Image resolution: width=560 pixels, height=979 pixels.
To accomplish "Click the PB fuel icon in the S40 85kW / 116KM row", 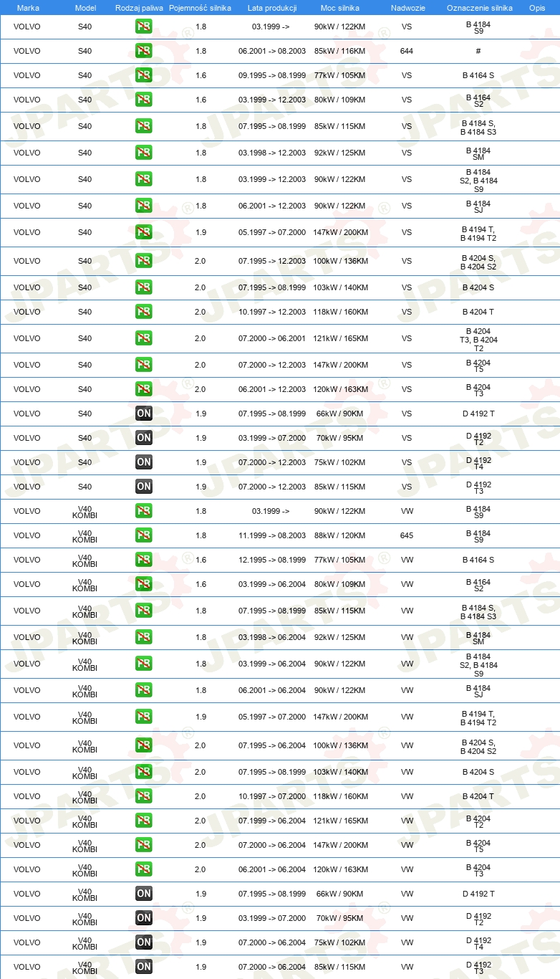I will tap(143, 51).
